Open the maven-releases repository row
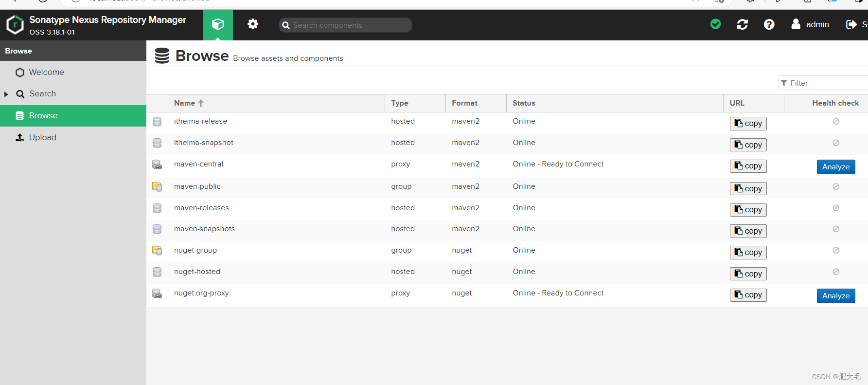868x385 pixels. 507,210
